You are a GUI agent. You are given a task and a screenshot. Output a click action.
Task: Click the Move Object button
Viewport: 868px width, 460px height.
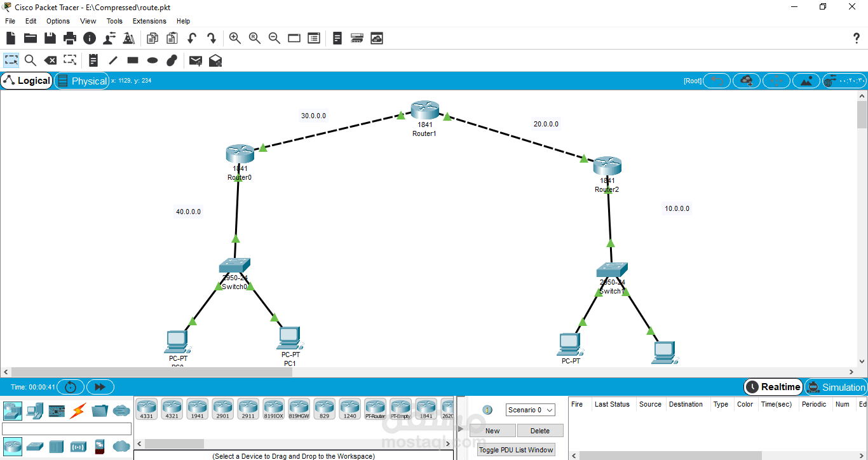coord(776,81)
